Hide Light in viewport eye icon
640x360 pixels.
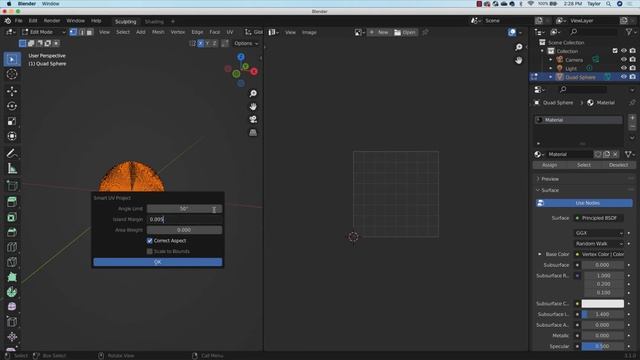624,68
